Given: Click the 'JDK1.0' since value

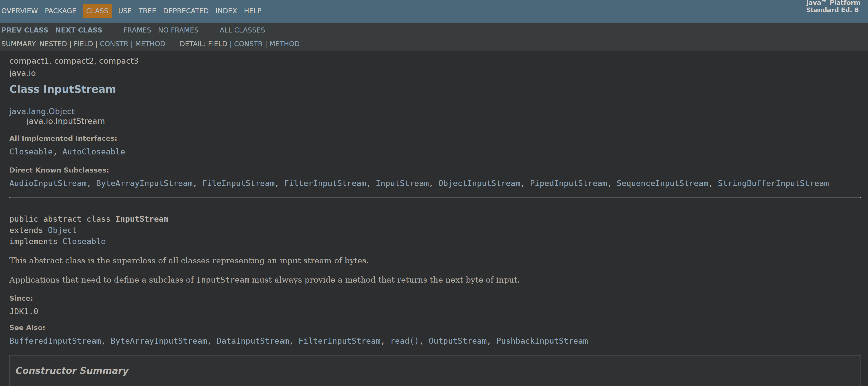Looking at the screenshot, I should click(x=24, y=311).
